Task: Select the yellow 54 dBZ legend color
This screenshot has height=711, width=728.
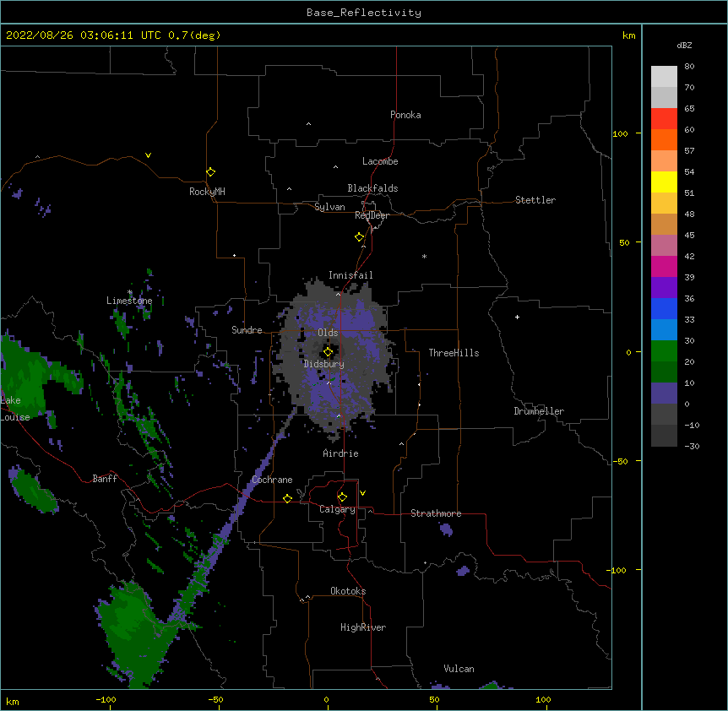Action: coord(664,182)
